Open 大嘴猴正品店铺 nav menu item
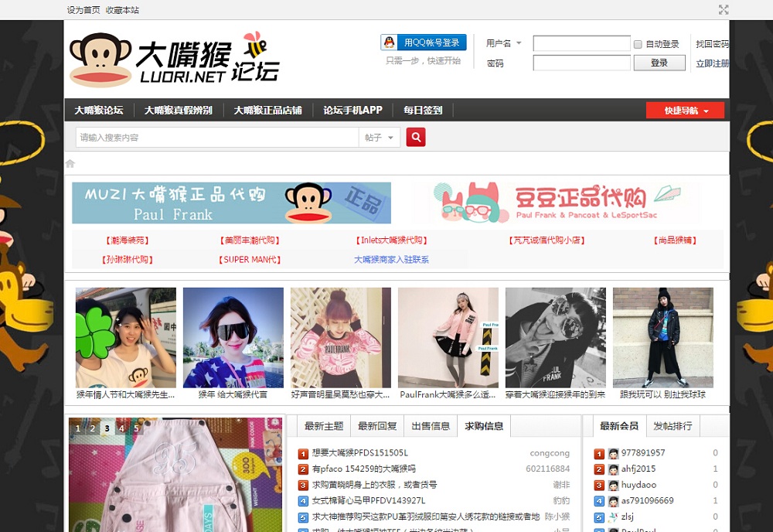 267,110
